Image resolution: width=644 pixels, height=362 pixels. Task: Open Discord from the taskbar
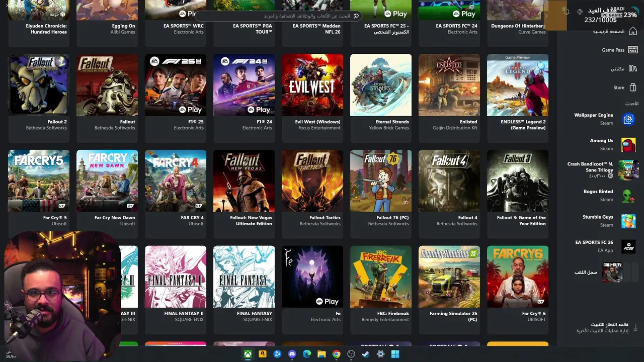(x=292, y=354)
